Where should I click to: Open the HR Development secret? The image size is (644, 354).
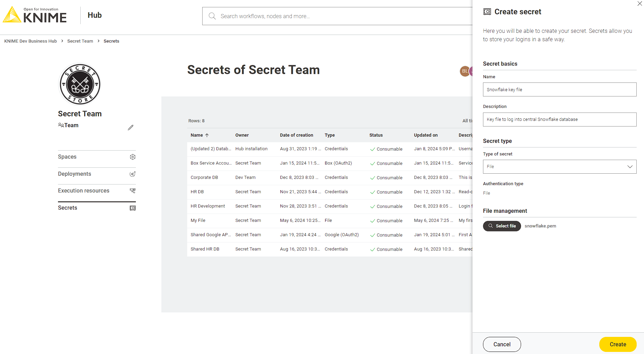click(x=208, y=206)
